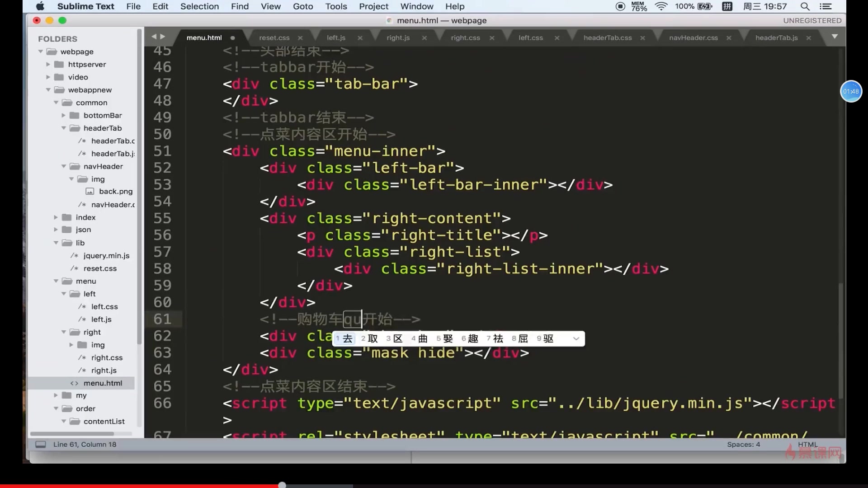Select the right.css tab

coord(465,37)
